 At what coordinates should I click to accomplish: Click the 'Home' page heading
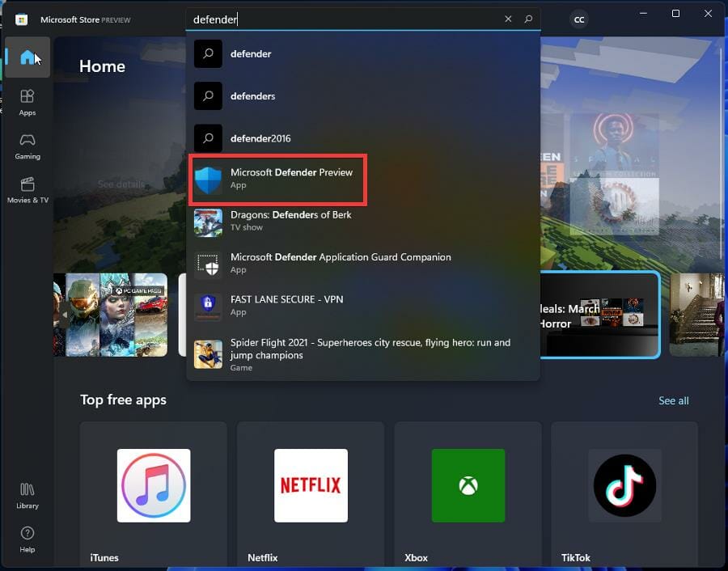point(102,66)
